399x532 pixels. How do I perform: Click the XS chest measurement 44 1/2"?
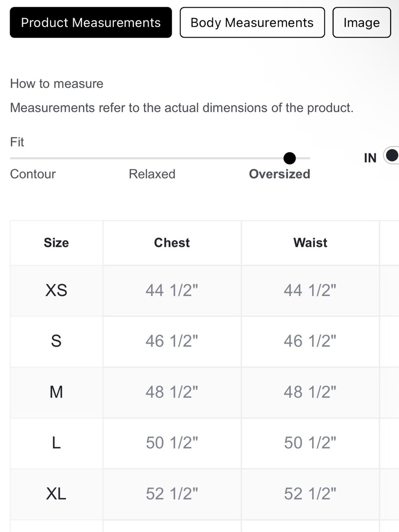[x=172, y=291]
